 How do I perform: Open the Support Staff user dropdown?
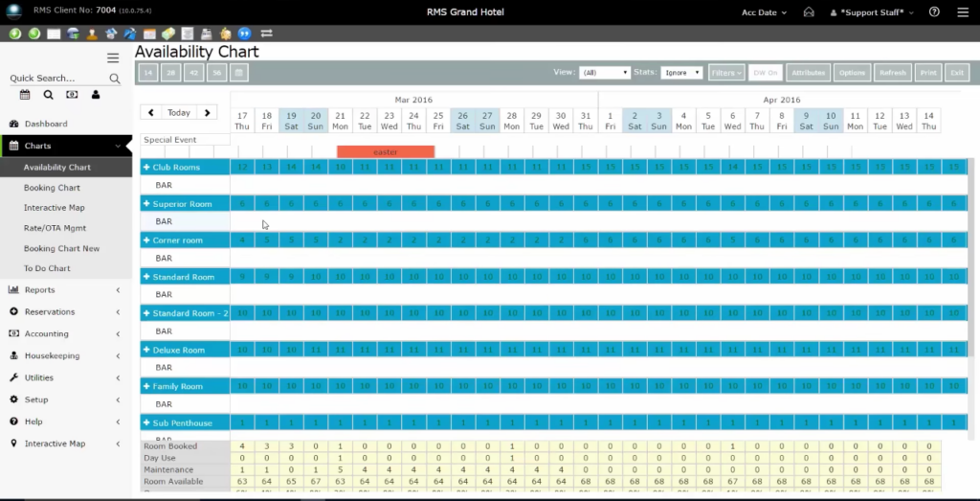[x=872, y=12]
